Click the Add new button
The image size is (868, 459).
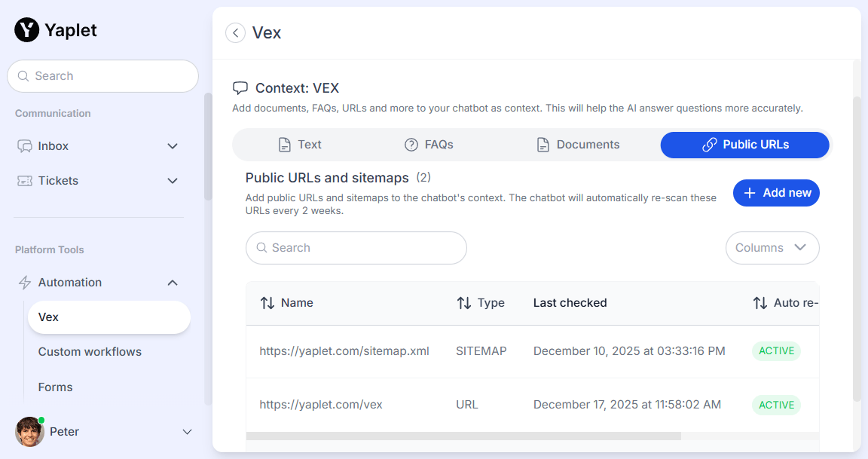pos(776,193)
